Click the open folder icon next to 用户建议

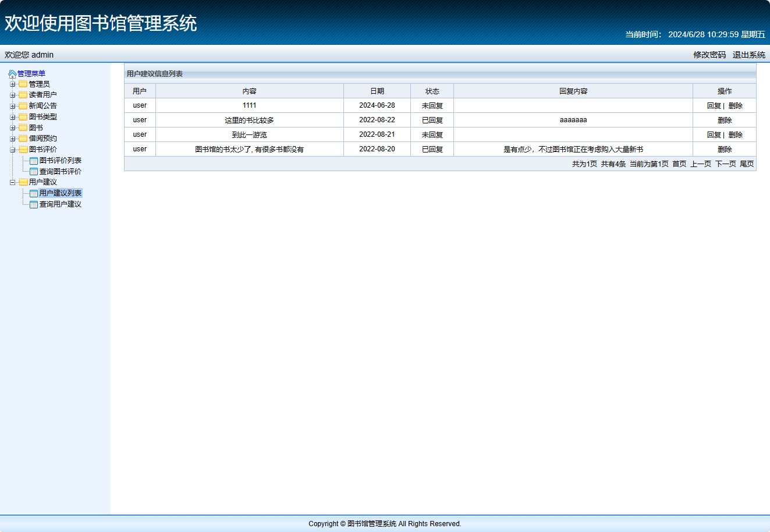pyautogui.click(x=23, y=182)
